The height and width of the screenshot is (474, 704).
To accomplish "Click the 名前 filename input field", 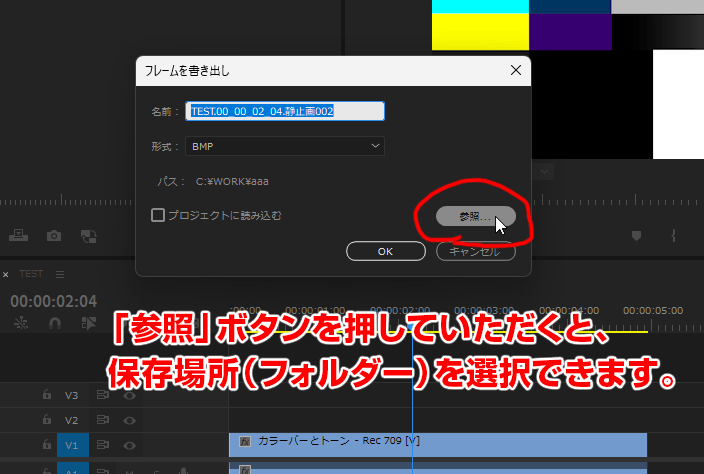I will [x=285, y=111].
